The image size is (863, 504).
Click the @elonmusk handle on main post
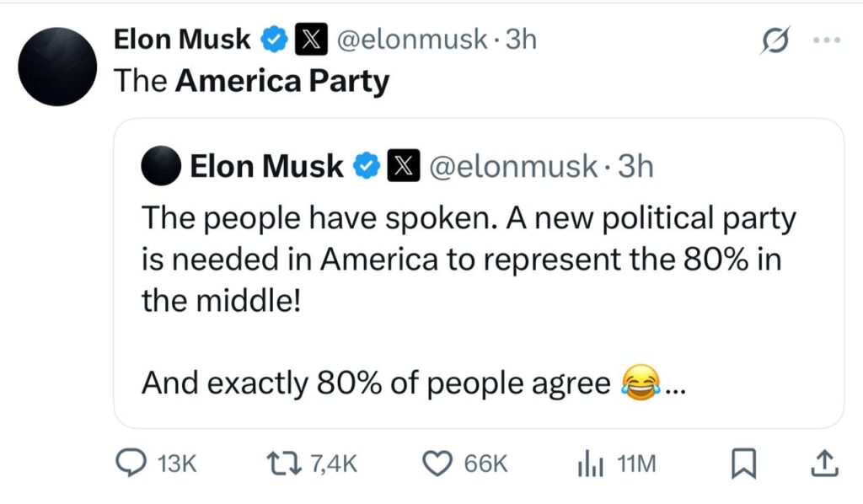point(411,40)
